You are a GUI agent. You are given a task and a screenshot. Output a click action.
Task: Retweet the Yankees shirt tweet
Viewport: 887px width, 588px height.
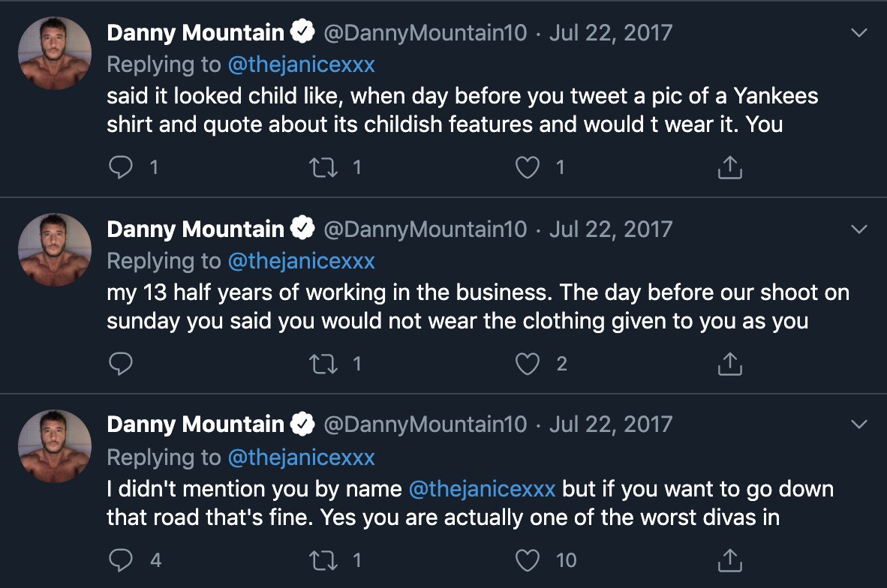[x=323, y=168]
